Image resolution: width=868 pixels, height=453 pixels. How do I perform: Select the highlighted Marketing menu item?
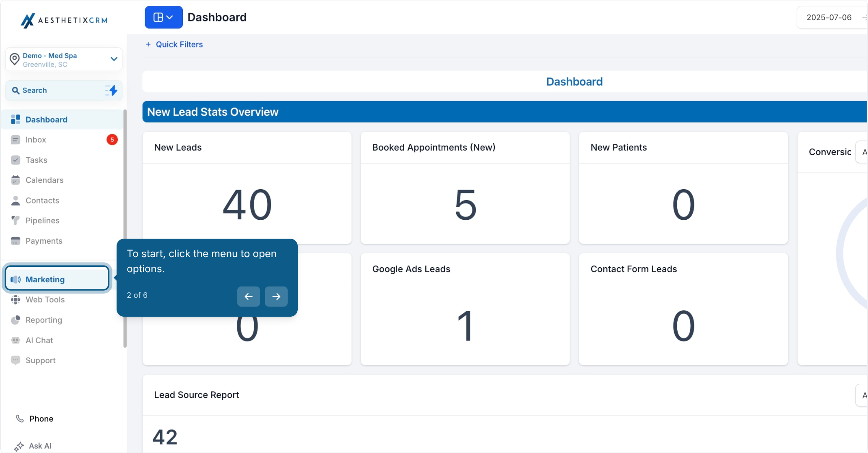tap(57, 279)
